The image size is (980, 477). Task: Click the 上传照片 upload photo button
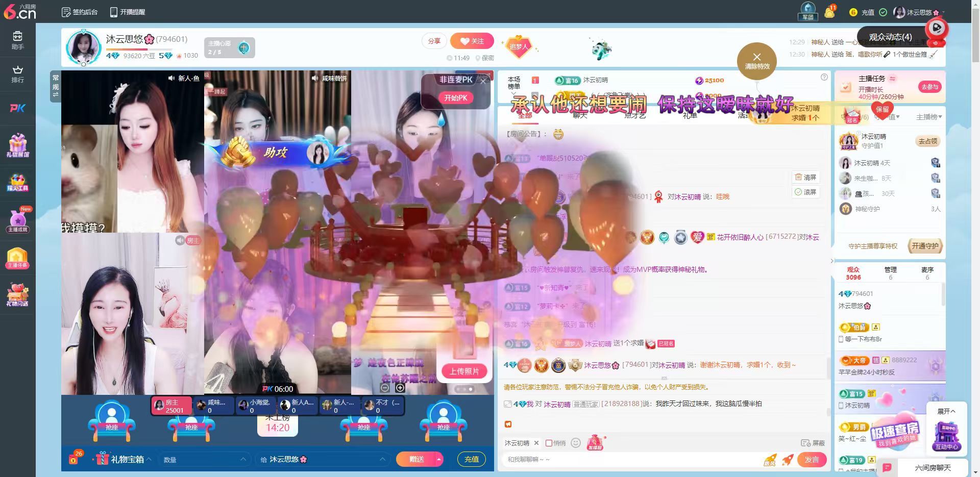point(464,371)
